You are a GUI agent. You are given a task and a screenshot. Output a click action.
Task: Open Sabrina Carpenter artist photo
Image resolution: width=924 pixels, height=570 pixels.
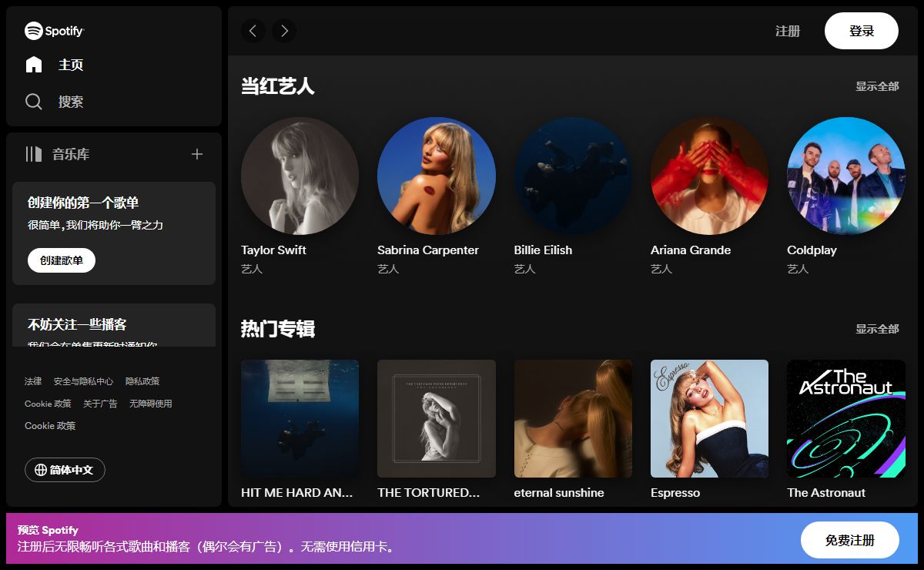click(437, 176)
